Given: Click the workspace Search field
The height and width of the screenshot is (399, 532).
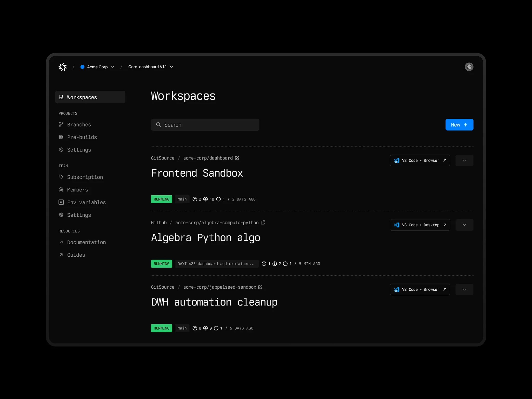Looking at the screenshot, I should click(205, 125).
